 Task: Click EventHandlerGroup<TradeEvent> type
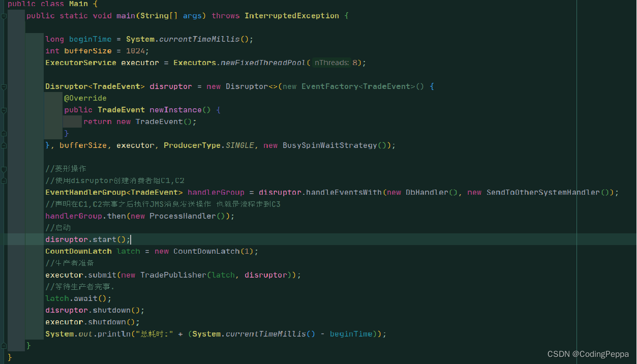(x=114, y=192)
